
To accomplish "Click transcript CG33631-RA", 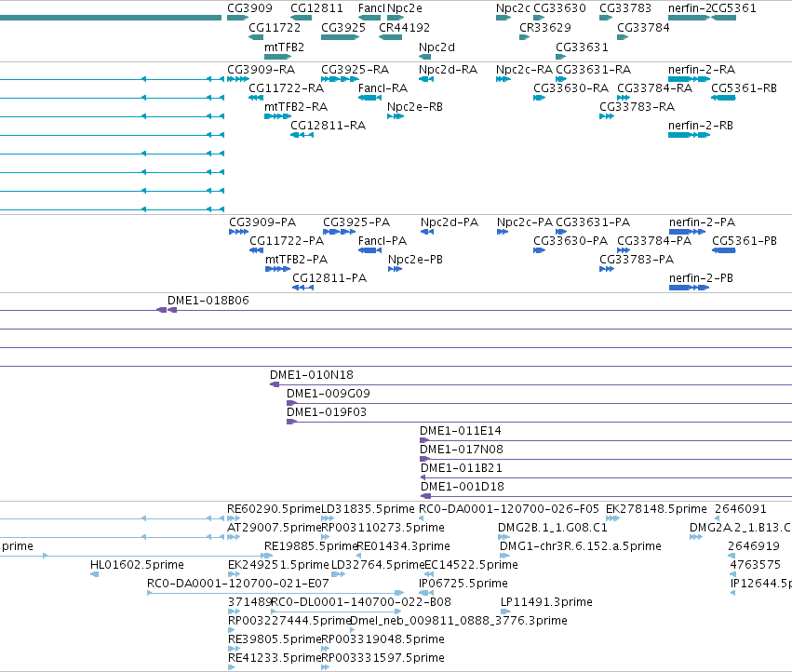I will (x=561, y=79).
